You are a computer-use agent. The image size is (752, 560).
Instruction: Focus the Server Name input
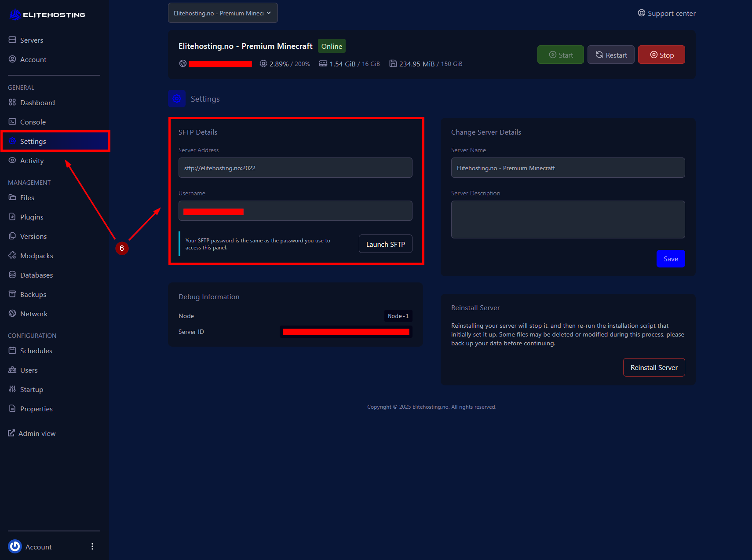pyautogui.click(x=568, y=168)
